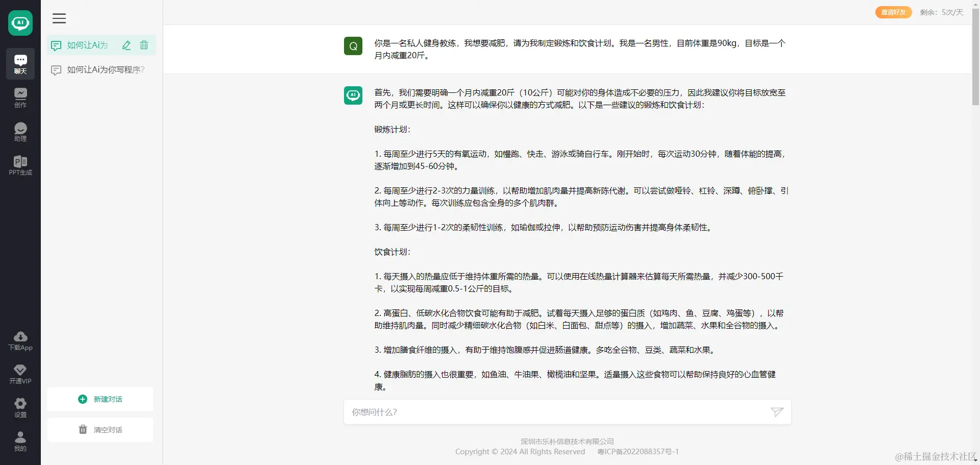Click the diet item about 高蛋白、低碳水化合物
Image resolution: width=980 pixels, height=465 pixels.
click(579, 319)
